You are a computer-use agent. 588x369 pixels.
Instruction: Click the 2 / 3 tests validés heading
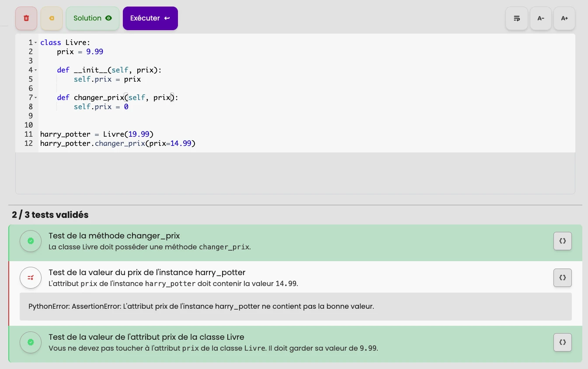(50, 215)
